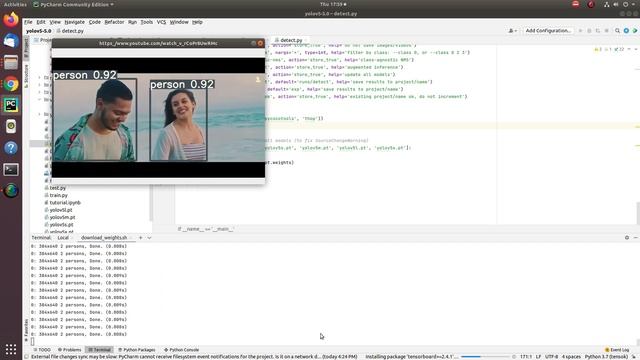Open the File menu
Screen dimensions: 640x360
point(28,22)
